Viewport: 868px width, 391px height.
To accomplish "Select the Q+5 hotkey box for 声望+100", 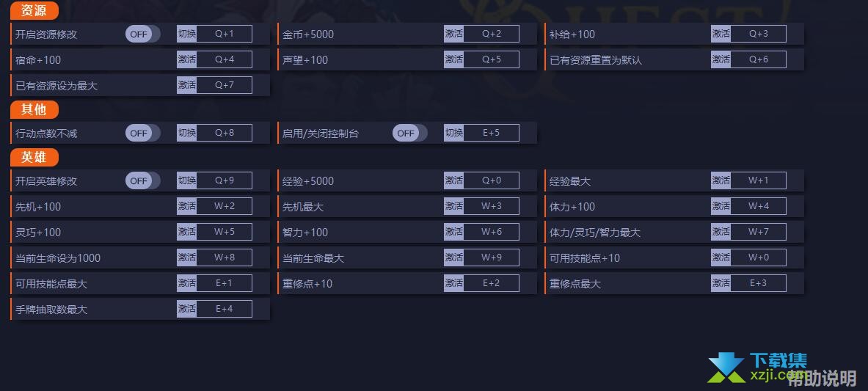I will [491, 59].
